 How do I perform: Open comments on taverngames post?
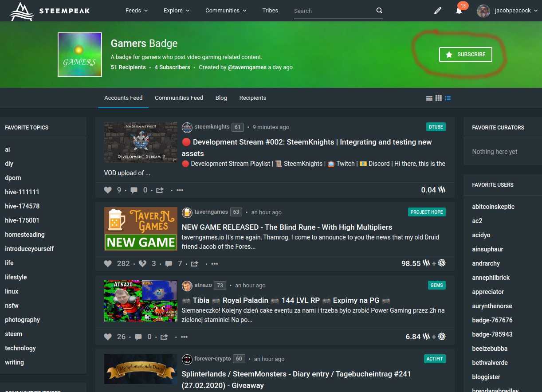point(169,264)
